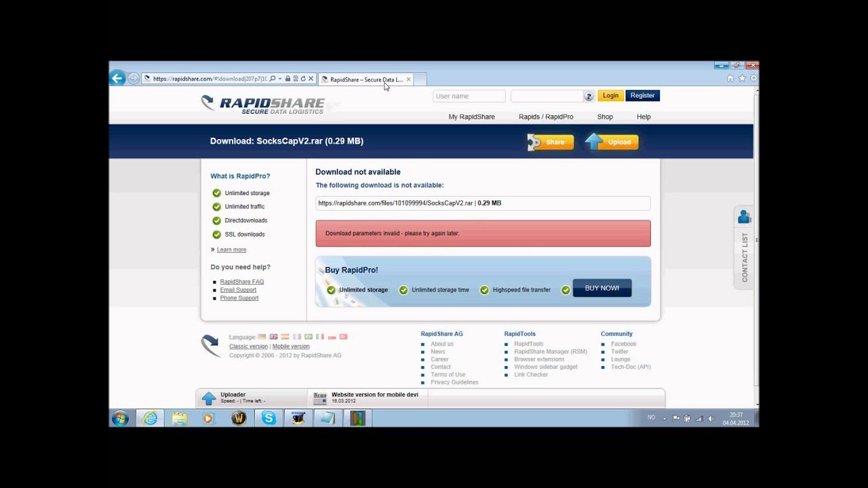Open the Windows Start orb
This screenshot has width=868, height=488.
point(120,418)
